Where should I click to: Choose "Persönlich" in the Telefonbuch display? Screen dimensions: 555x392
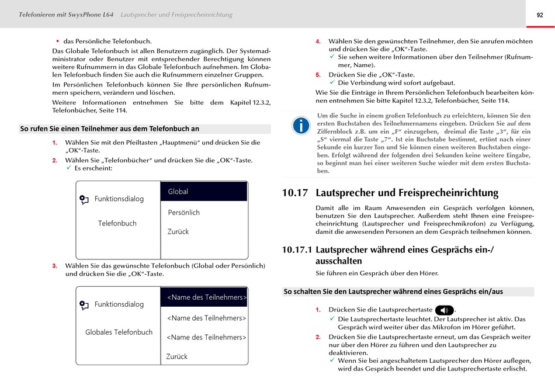tap(183, 212)
